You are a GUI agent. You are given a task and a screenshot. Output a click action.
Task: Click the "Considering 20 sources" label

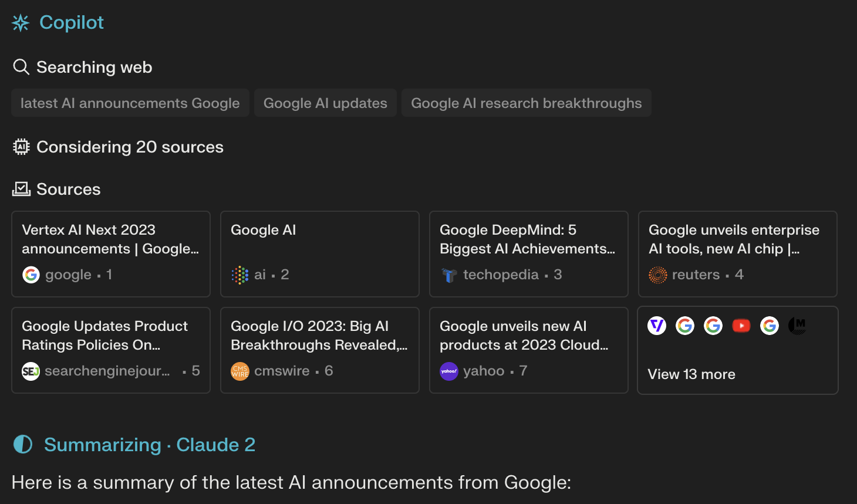coord(130,147)
